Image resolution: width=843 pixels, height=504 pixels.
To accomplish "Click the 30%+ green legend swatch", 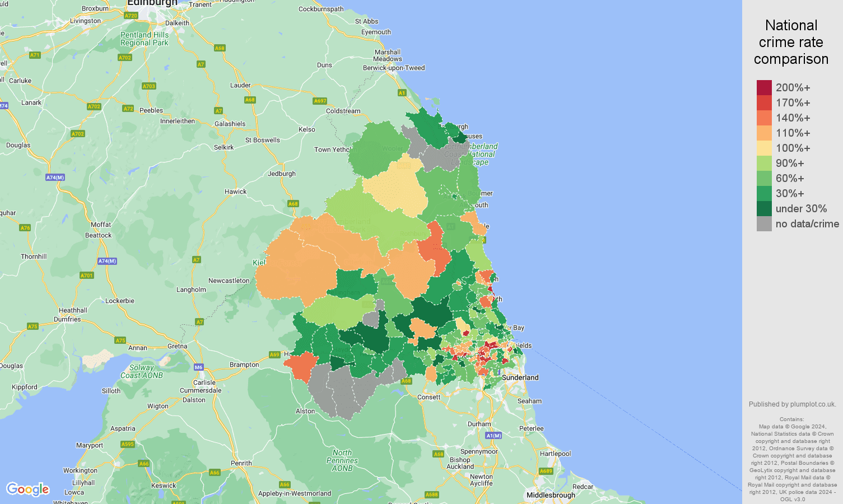I will (764, 194).
